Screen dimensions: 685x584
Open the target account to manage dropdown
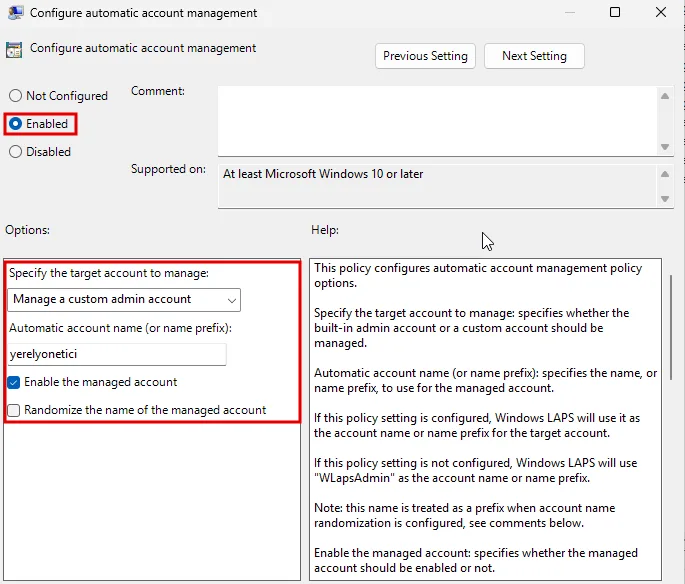click(124, 300)
